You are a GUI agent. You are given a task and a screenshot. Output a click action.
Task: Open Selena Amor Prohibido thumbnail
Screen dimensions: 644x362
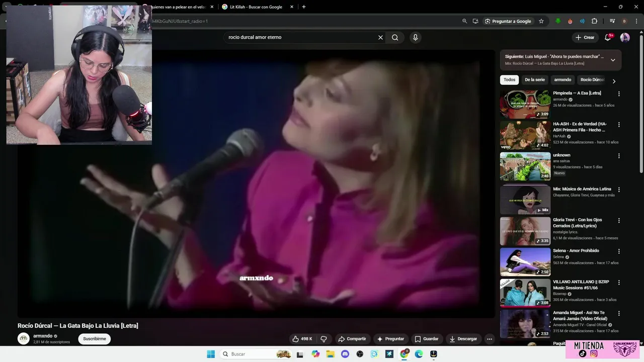click(x=525, y=261)
